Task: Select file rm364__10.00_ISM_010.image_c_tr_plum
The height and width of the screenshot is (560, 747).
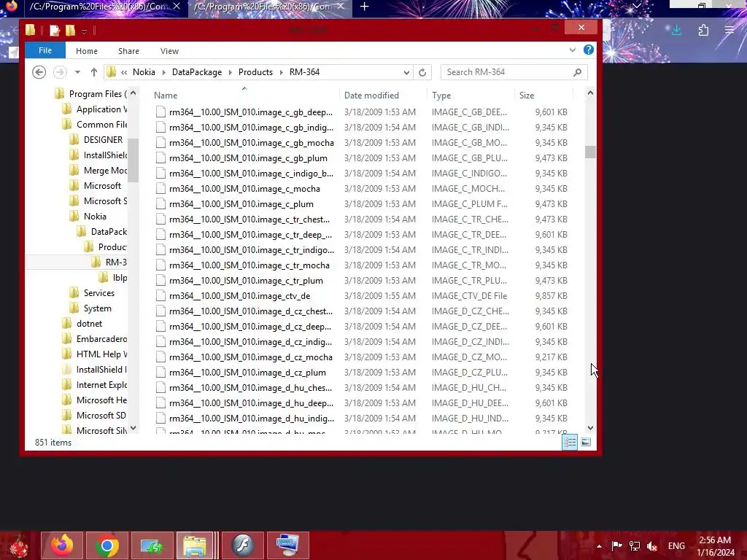Action: pyautogui.click(x=246, y=281)
